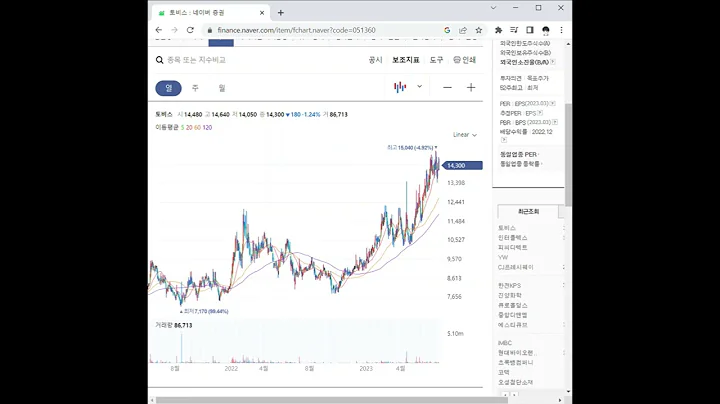
Task: Open 초록뱀컴퍼니 in recent list
Action: click(516, 363)
